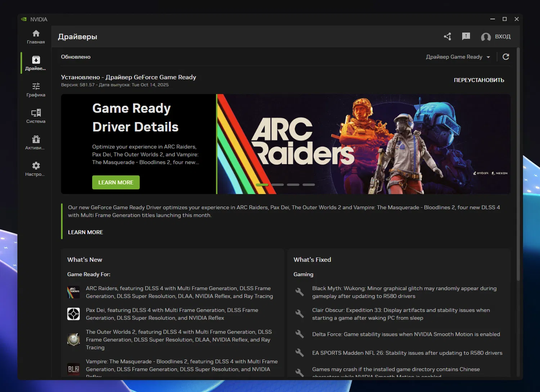Click the Bloodlines 2 BL2 icon
The height and width of the screenshot is (392, 540).
(x=73, y=369)
